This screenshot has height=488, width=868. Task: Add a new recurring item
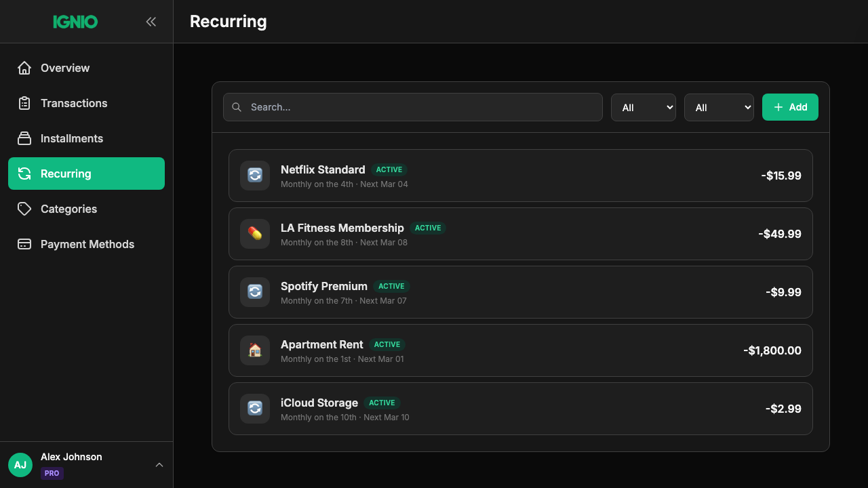(790, 107)
